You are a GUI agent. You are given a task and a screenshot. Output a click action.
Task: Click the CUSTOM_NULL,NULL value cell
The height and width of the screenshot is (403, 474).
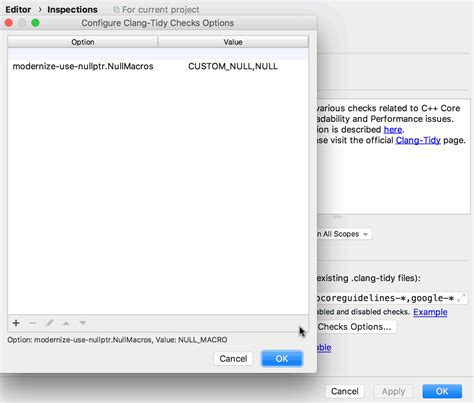pyautogui.click(x=233, y=66)
